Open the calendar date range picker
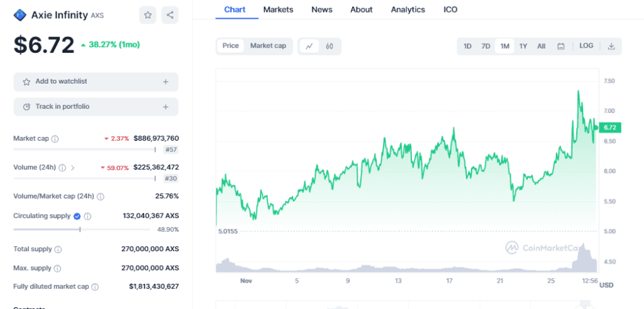 561,46
